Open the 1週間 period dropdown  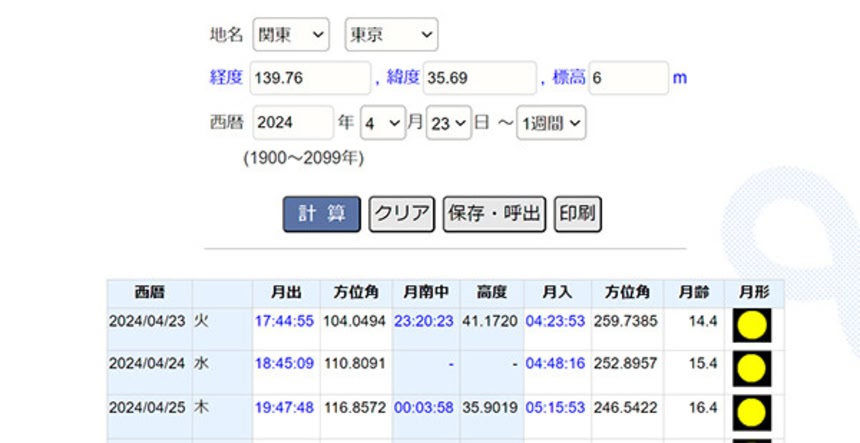pyautogui.click(x=551, y=123)
